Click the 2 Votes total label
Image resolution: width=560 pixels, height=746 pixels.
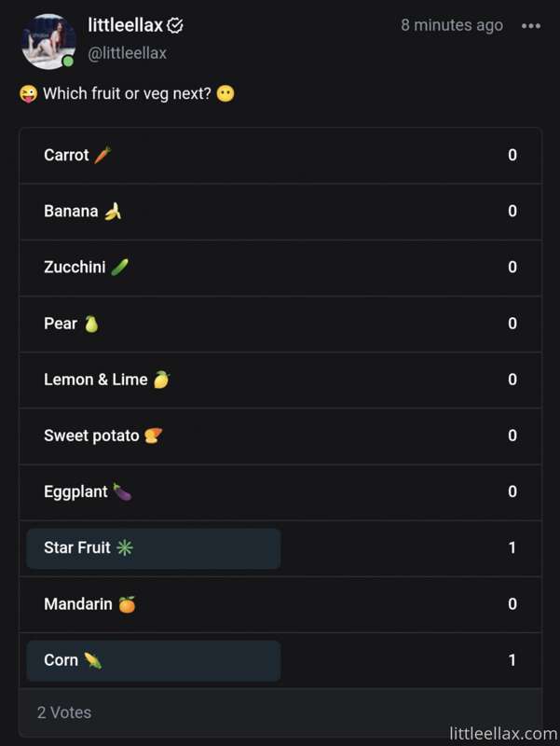tap(64, 712)
